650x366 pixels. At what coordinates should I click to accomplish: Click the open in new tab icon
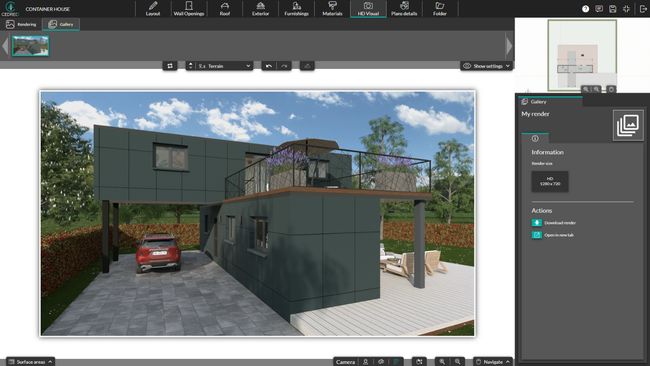(537, 235)
